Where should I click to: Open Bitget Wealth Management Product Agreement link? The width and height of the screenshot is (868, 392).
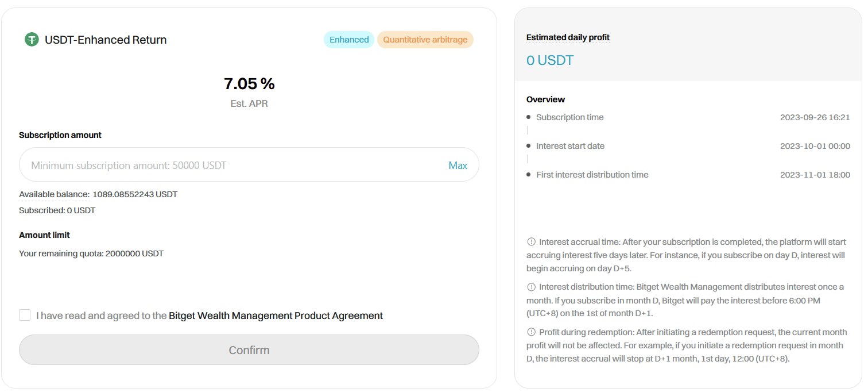tap(276, 316)
